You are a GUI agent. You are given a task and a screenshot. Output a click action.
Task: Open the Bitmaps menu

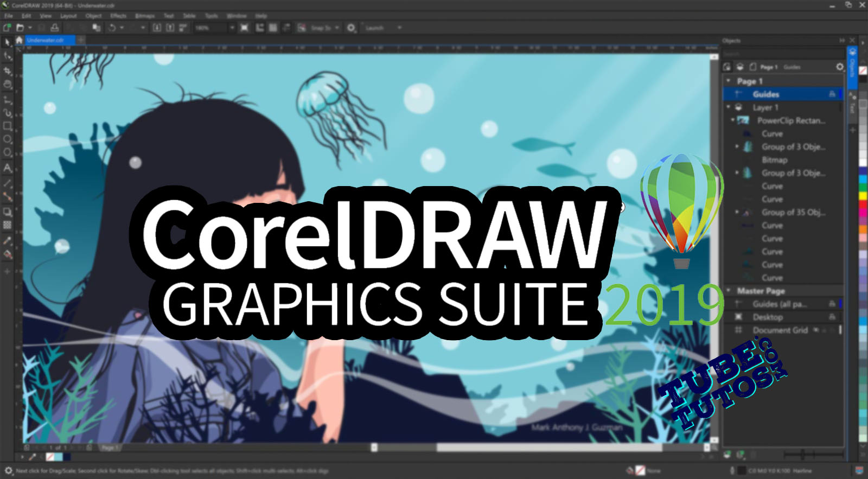[x=145, y=16]
